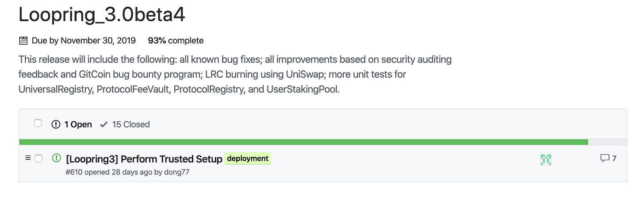Viewport: 644px width, 205px height.
Task: Switch to the 15 Closed issues
Action: (125, 124)
